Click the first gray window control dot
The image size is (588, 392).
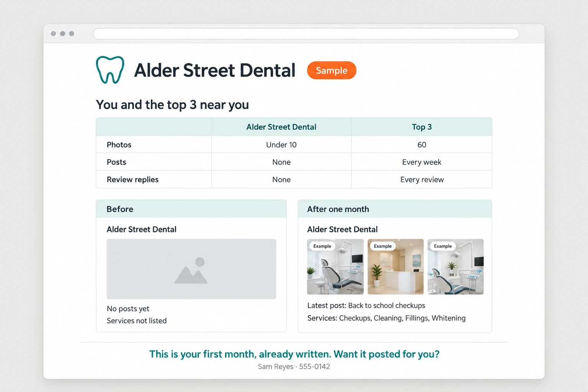(54, 34)
